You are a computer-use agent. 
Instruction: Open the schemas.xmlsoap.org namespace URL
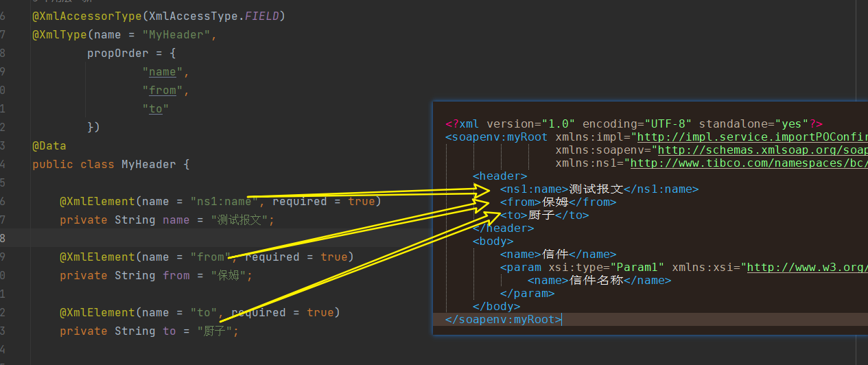click(762, 150)
